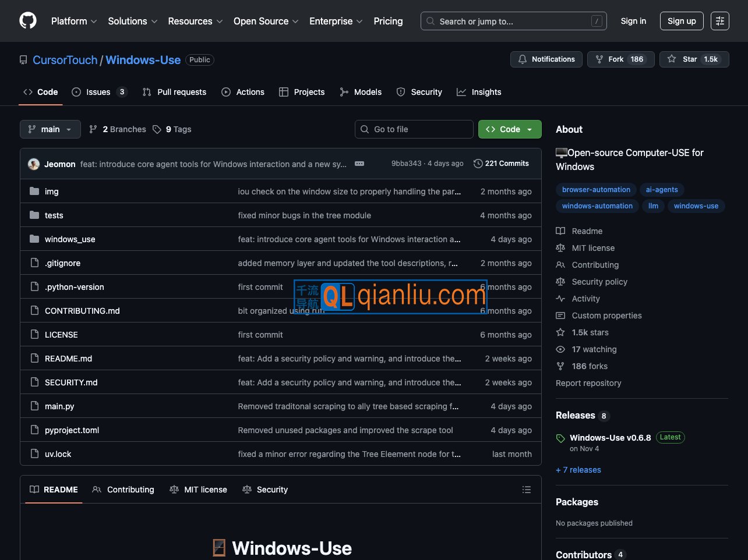Open the appearance settings icon in header
748x560 pixels.
point(719,21)
